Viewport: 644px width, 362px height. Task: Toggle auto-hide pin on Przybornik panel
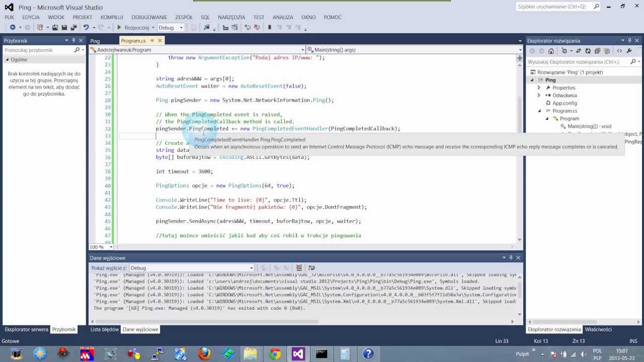73,41
